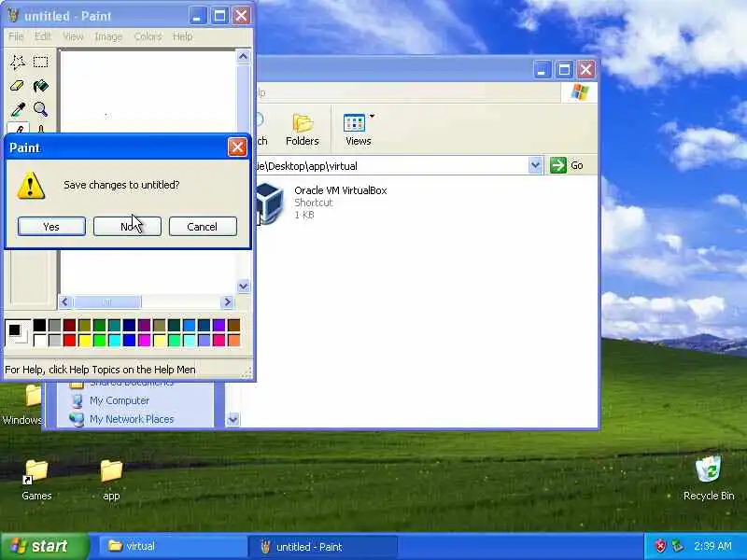Image resolution: width=747 pixels, height=560 pixels.
Task: Click the Explorer side pane scroll-down arrow
Action: point(233,419)
